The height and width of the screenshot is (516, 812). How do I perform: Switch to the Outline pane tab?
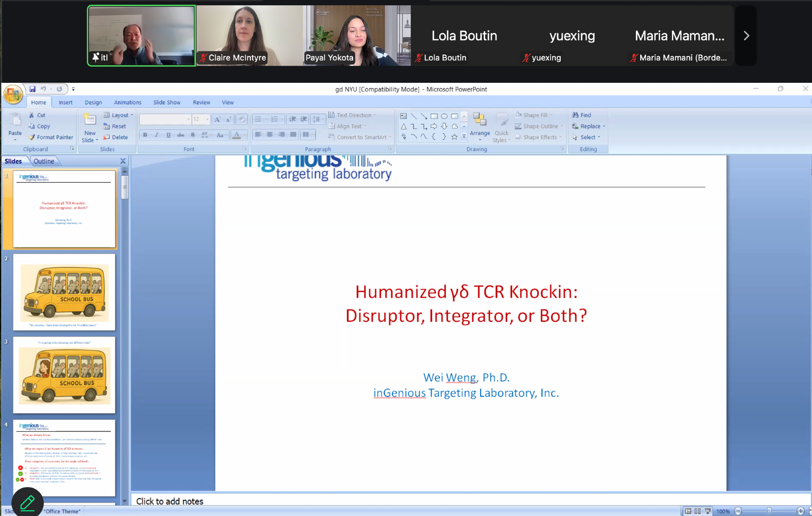pos(44,161)
